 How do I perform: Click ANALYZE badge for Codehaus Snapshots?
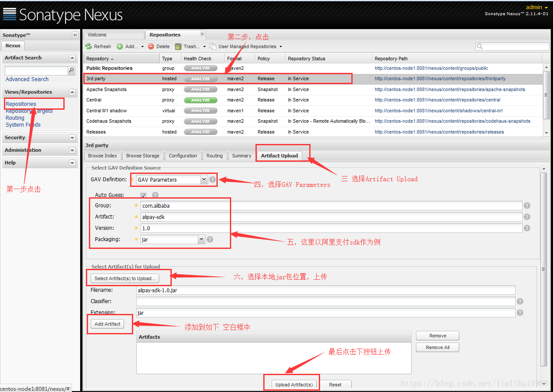[x=200, y=121]
